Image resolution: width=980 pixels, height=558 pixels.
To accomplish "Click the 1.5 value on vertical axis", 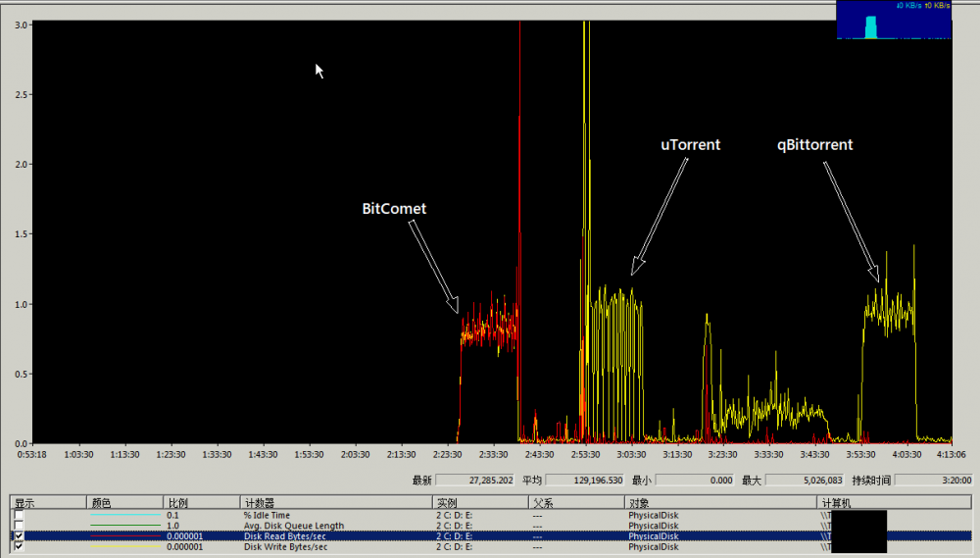I will pos(21,234).
